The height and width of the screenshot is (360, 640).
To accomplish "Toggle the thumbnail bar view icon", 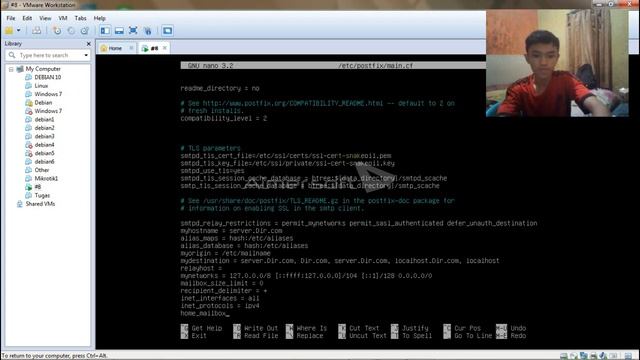I will point(119,31).
